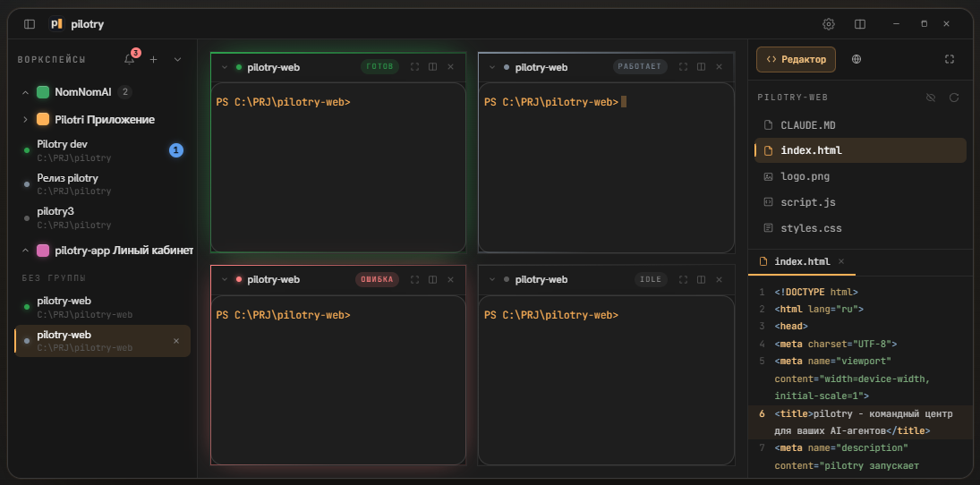Open workspace notifications bell
980x485 pixels.
[x=130, y=59]
